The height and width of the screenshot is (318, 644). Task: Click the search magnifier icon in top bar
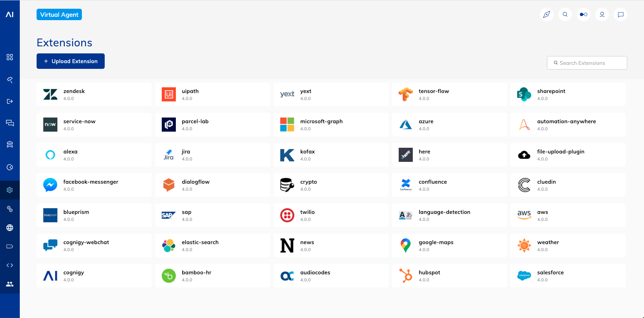pos(565,14)
